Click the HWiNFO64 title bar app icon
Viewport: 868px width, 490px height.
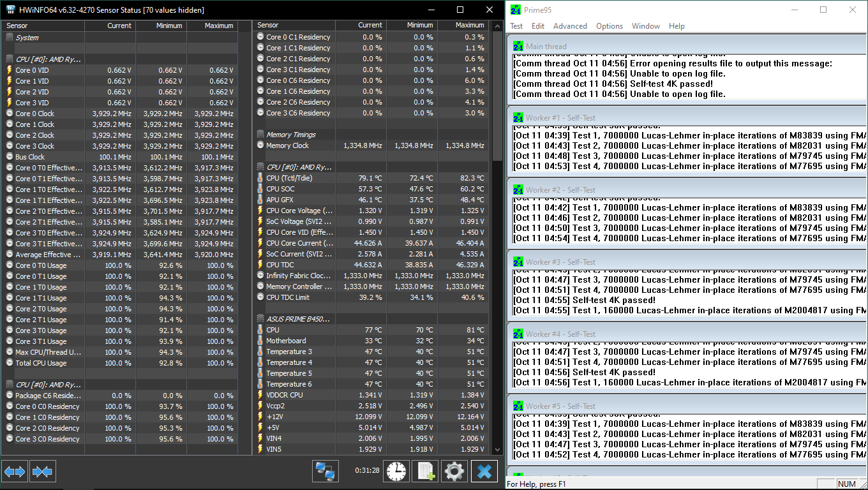[11, 10]
